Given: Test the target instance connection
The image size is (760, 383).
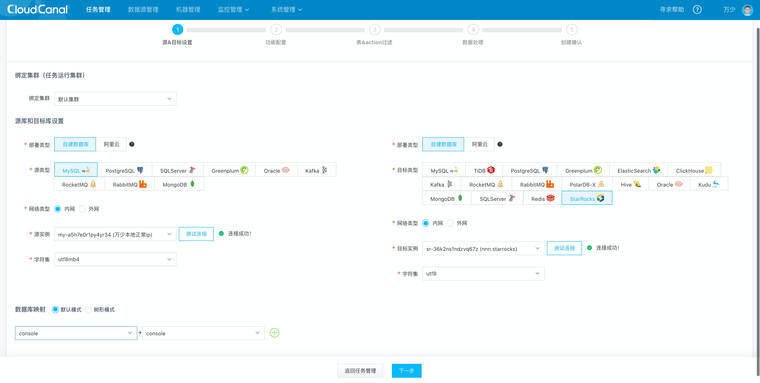Looking at the screenshot, I should tap(564, 248).
